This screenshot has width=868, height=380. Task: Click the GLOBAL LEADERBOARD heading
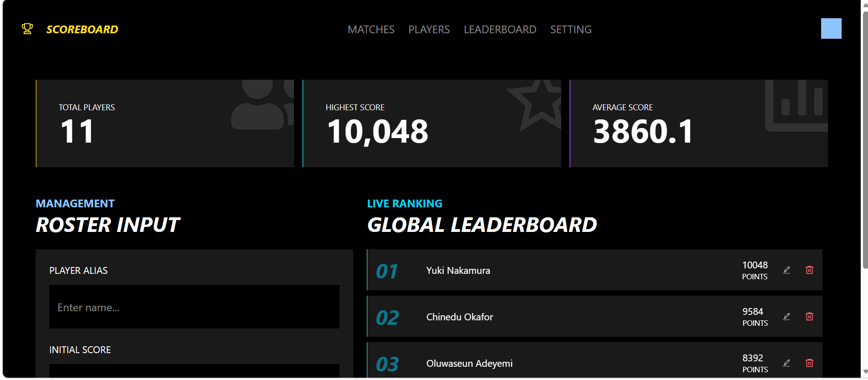482,225
